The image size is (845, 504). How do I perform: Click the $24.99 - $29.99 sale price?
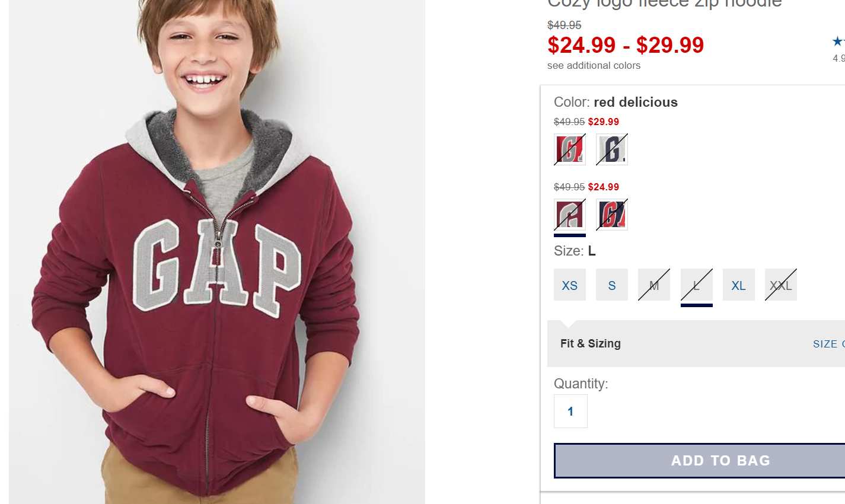[626, 45]
